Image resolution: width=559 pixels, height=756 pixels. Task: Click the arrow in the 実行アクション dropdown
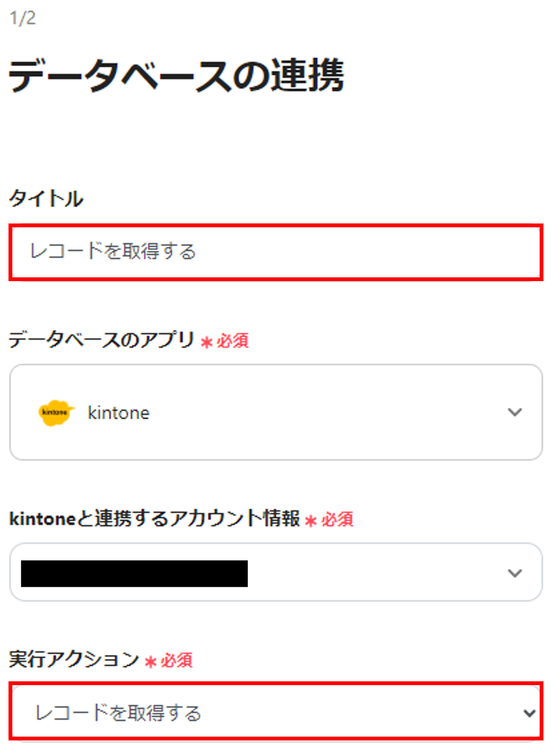(529, 713)
